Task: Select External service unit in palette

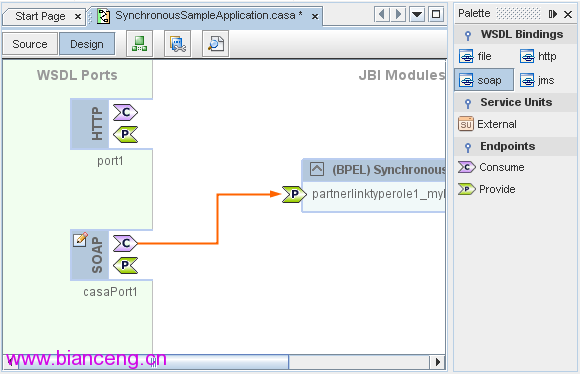Action: tap(488, 124)
